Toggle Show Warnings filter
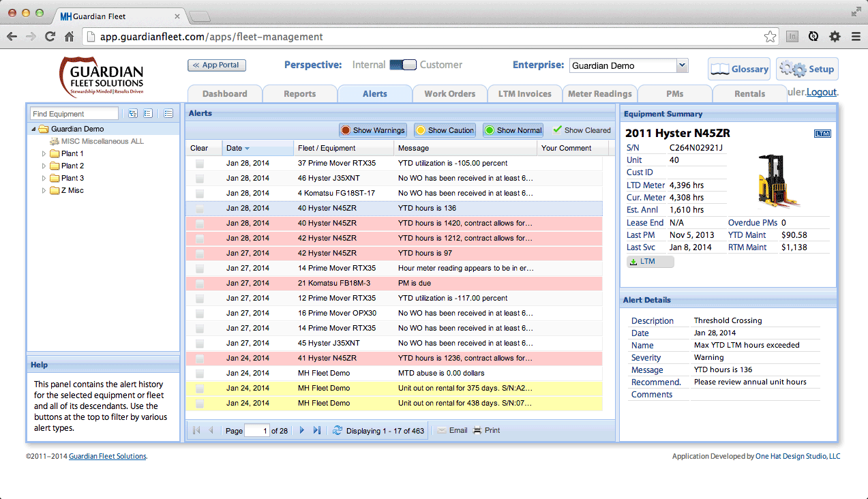 (373, 130)
